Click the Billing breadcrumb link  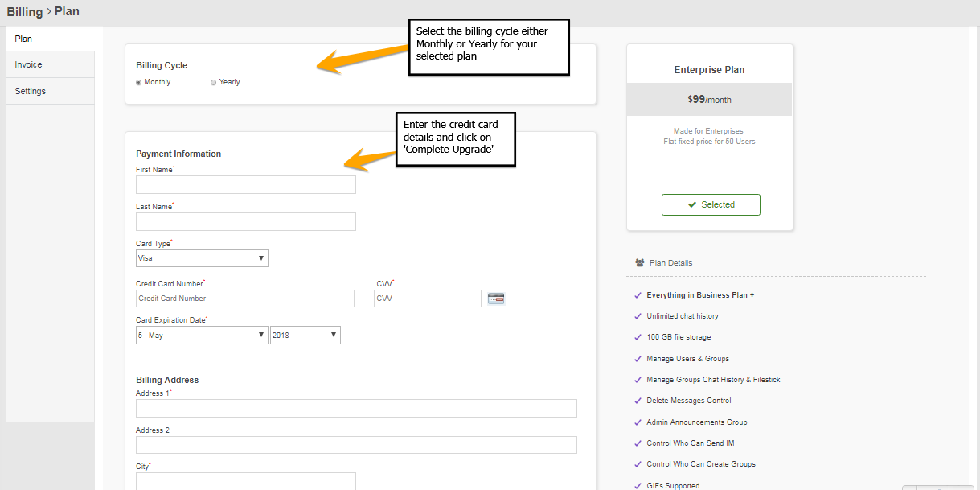24,12
